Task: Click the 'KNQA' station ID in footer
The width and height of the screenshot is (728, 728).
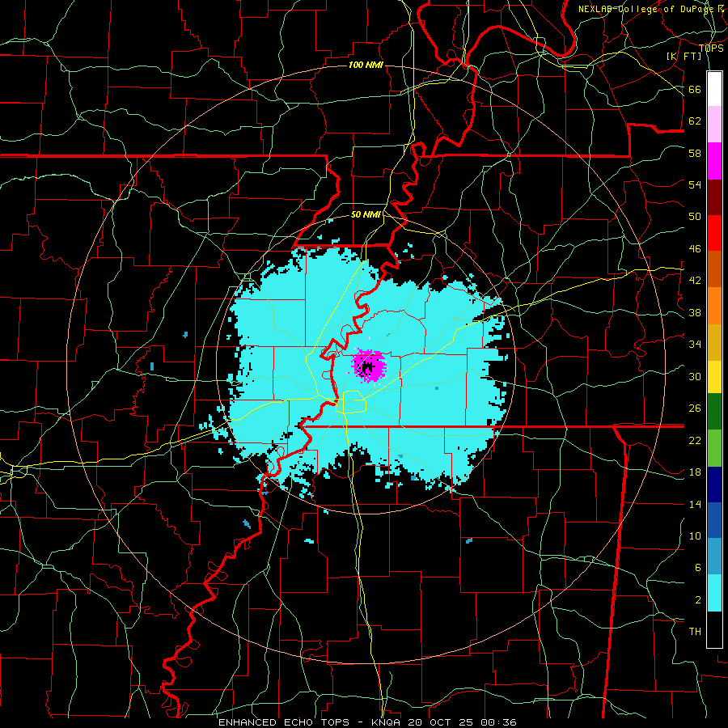Action: pos(387,722)
